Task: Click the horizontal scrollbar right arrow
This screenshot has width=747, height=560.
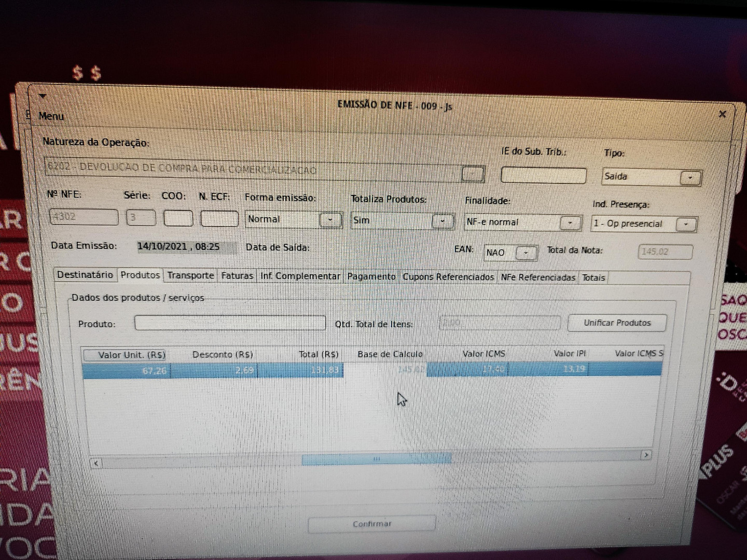Action: click(646, 455)
